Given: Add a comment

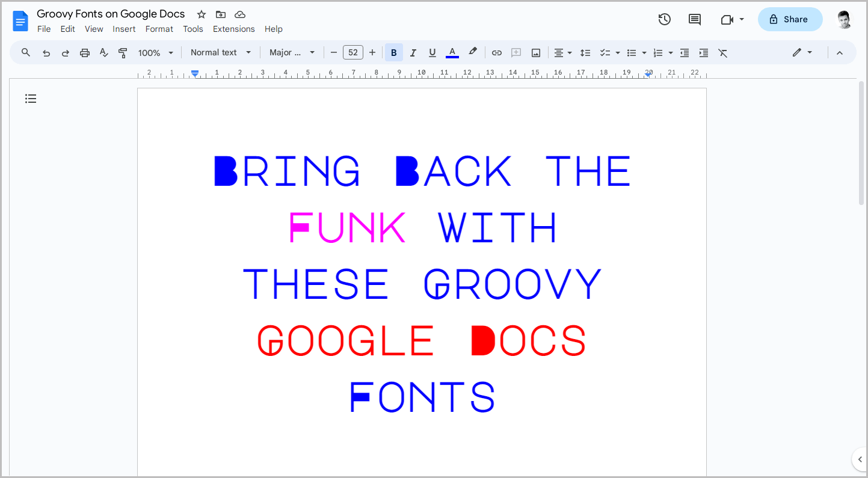Looking at the screenshot, I should [x=516, y=52].
